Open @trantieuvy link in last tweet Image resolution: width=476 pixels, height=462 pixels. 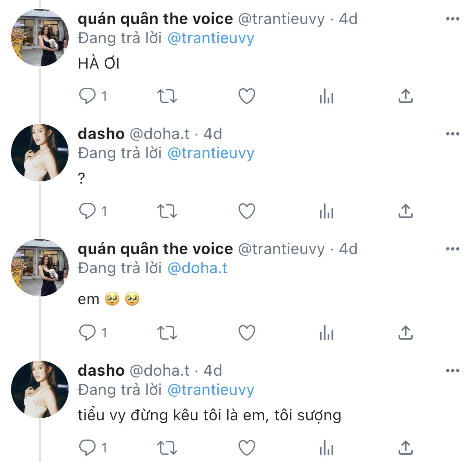click(211, 390)
